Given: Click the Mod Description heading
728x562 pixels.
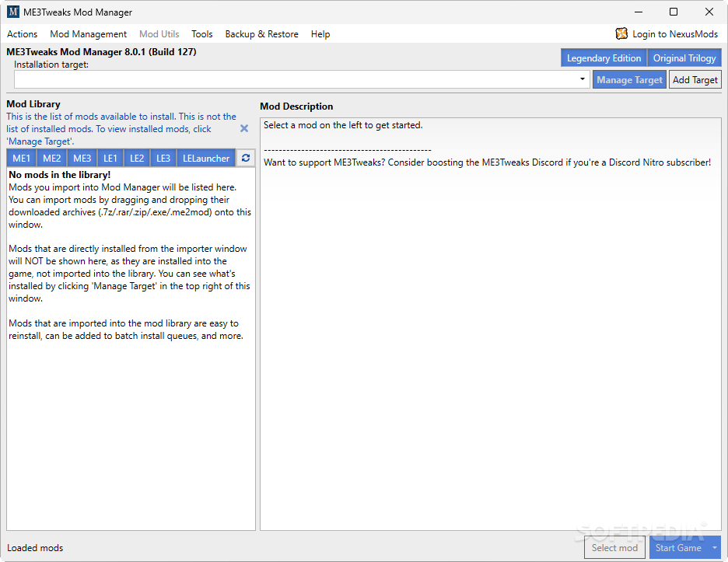Looking at the screenshot, I should pyautogui.click(x=296, y=106).
